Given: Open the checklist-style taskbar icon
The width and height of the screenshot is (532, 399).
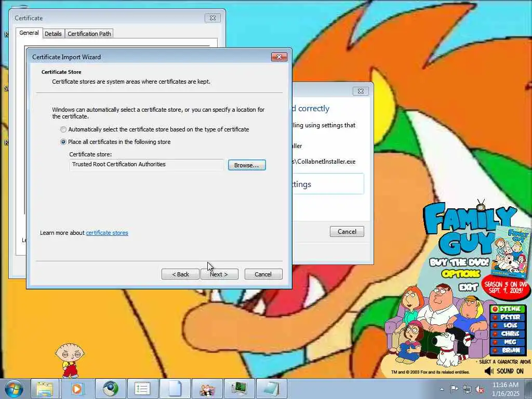Looking at the screenshot, I should click(x=142, y=389).
